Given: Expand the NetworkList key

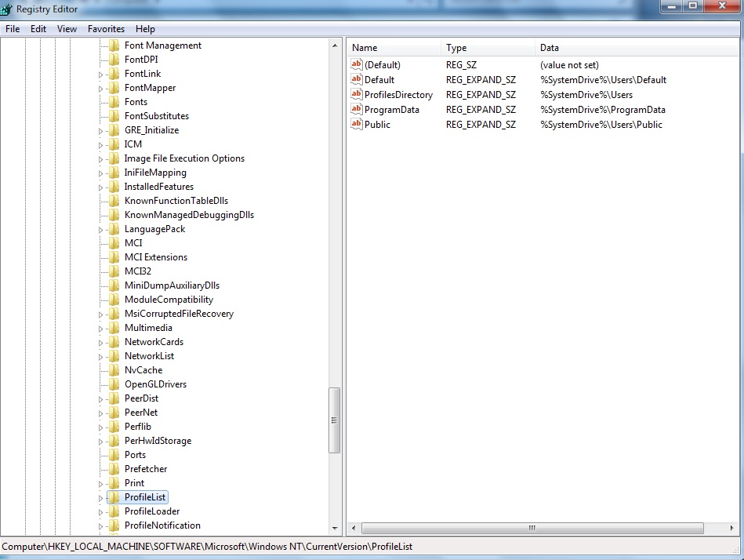Looking at the screenshot, I should pos(100,357).
